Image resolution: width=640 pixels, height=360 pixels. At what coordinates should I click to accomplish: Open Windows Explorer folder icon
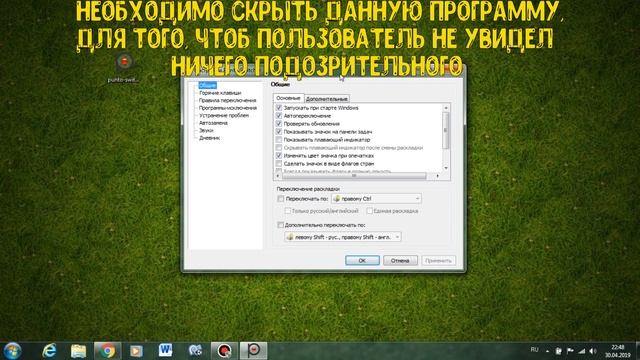pos(78,351)
